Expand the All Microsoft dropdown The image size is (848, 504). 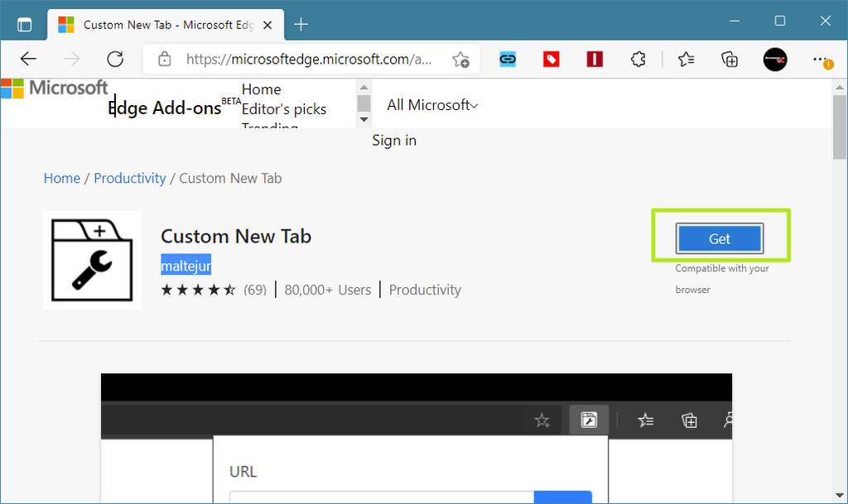tap(431, 105)
